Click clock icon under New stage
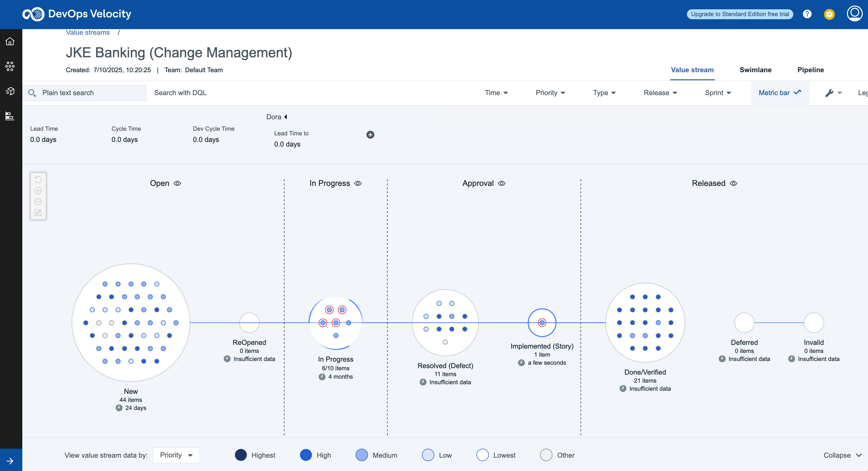868x471 pixels. coord(119,408)
